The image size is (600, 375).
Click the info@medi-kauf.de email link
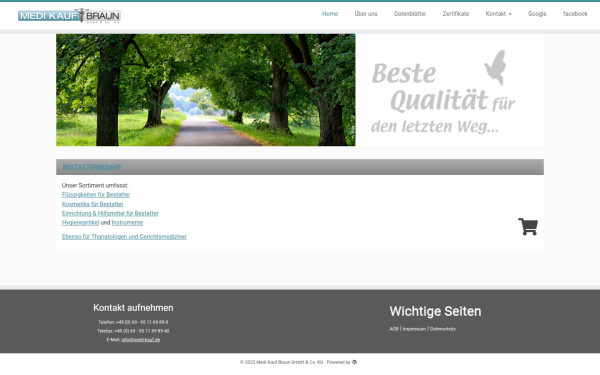(x=140, y=339)
